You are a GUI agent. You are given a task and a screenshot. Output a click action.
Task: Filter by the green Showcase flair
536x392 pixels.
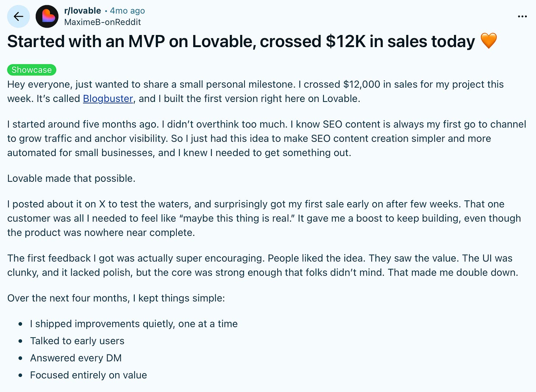coord(32,70)
